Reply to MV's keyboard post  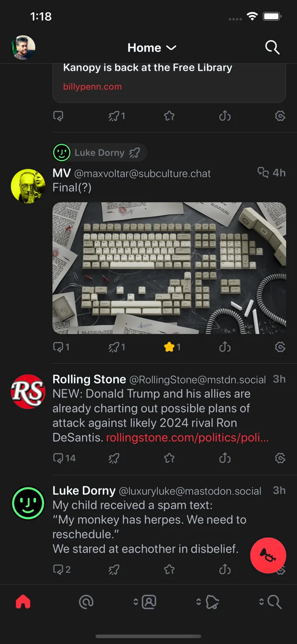tap(59, 347)
